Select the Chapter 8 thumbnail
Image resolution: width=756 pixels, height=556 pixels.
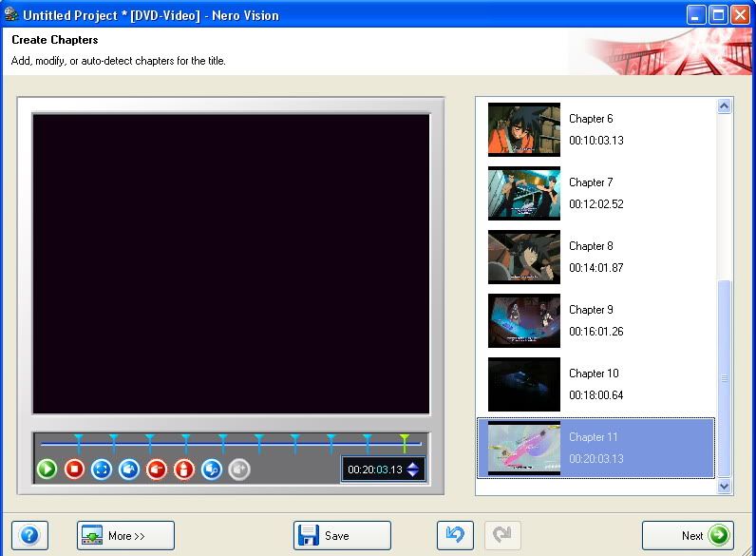click(524, 257)
